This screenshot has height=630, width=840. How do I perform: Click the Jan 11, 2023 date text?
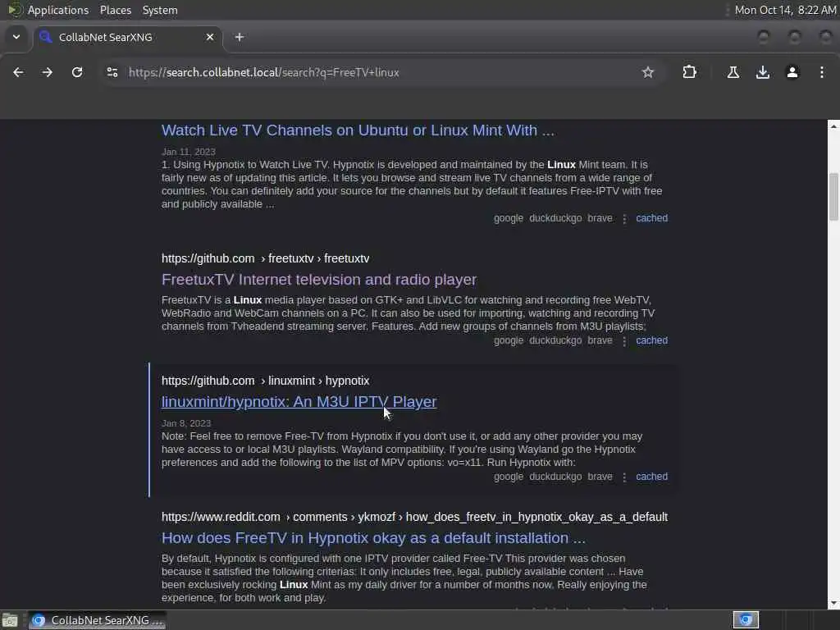pyautogui.click(x=189, y=152)
